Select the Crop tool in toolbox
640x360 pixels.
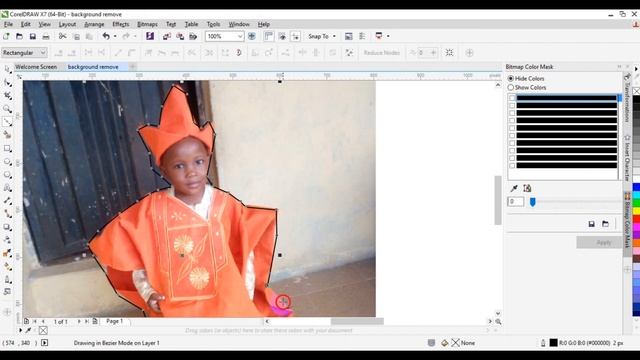coord(8,96)
